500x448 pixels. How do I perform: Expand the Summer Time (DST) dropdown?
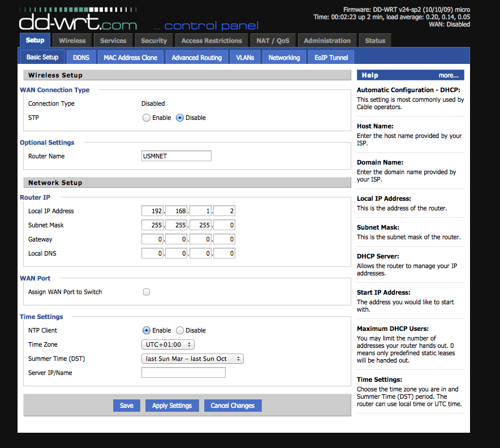tap(192, 359)
